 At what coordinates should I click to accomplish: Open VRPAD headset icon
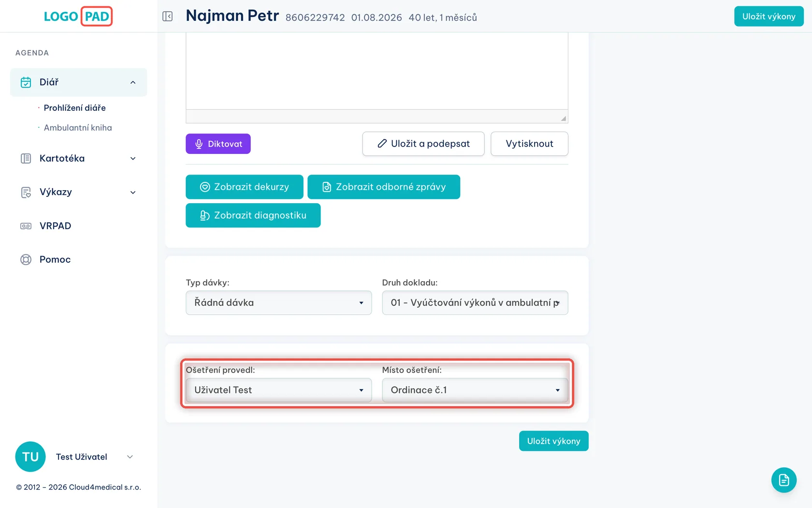click(x=26, y=226)
